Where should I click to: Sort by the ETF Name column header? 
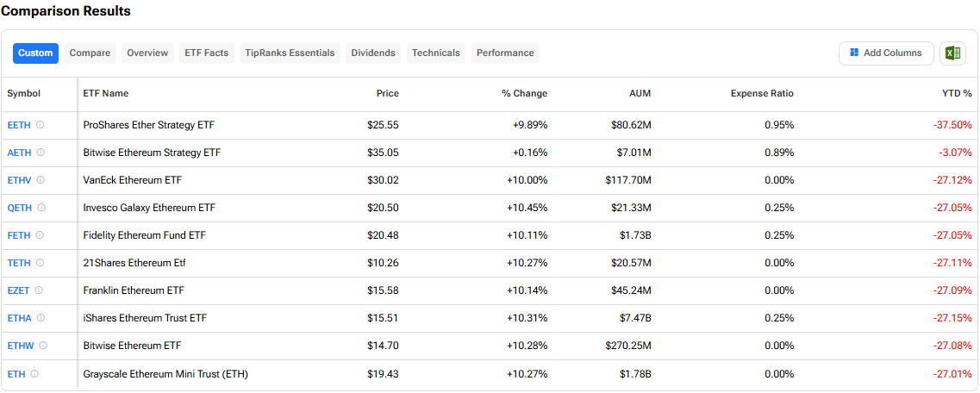(106, 94)
